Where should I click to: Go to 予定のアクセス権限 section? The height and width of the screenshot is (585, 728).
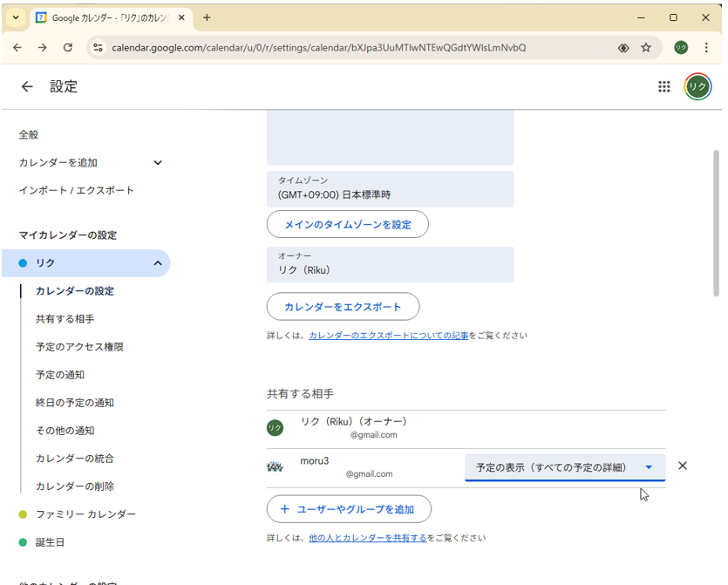tap(79, 347)
